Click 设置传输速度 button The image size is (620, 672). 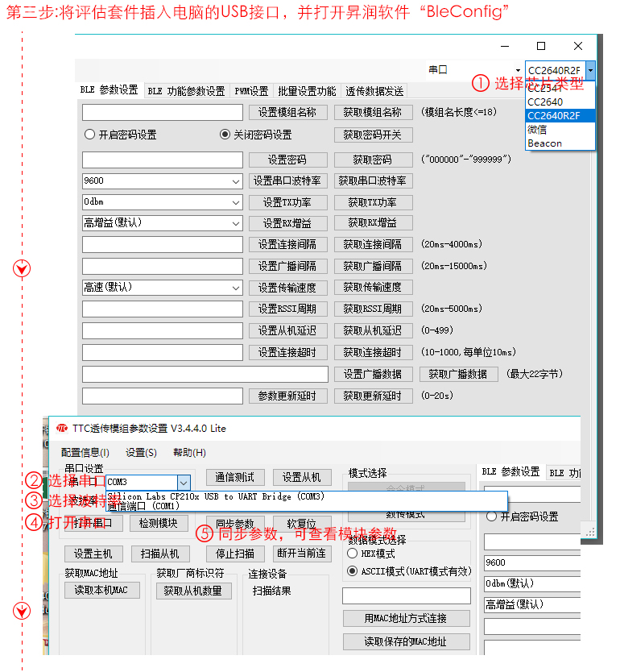point(287,288)
